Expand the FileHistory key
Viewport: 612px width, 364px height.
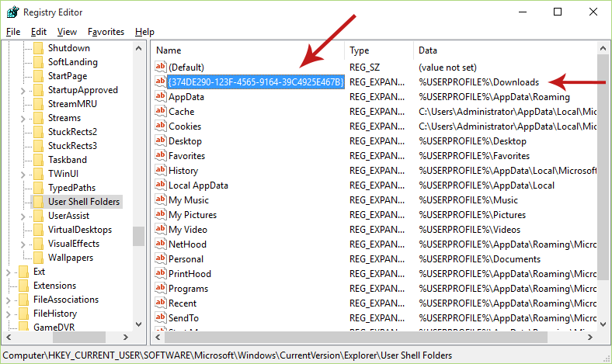coord(8,314)
